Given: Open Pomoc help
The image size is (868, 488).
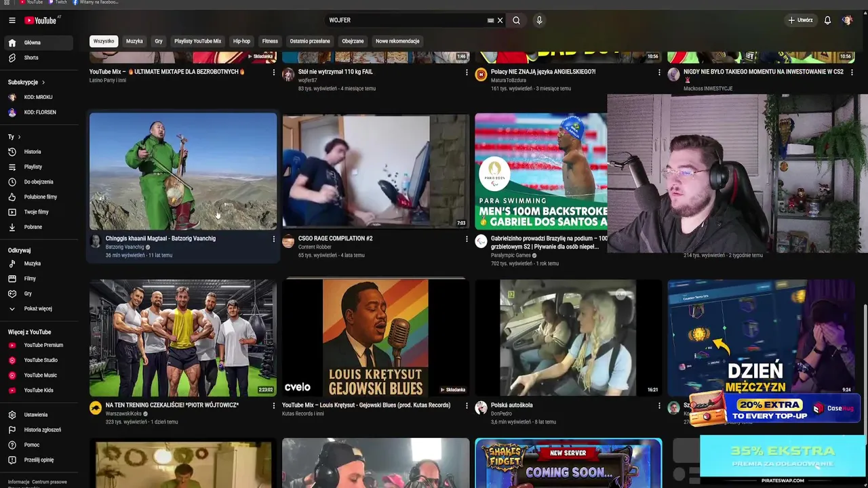Looking at the screenshot, I should tap(38, 445).
